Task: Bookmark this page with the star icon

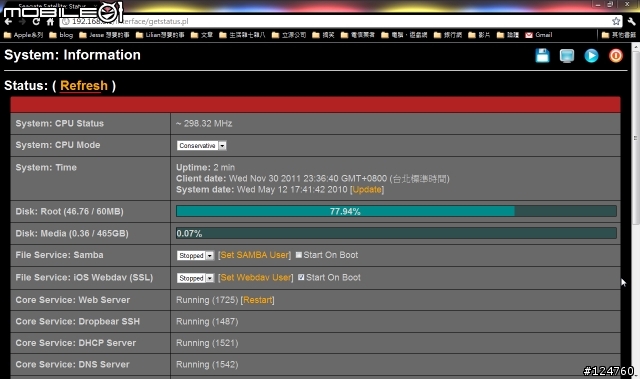Action: (616, 21)
